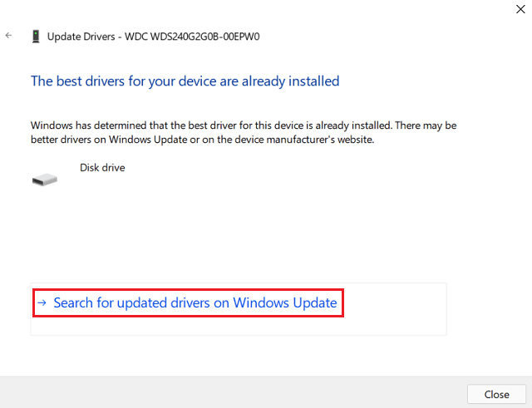Viewport: 532px width, 408px height.
Task: Click the gray disk drive icon
Action: pos(45,179)
